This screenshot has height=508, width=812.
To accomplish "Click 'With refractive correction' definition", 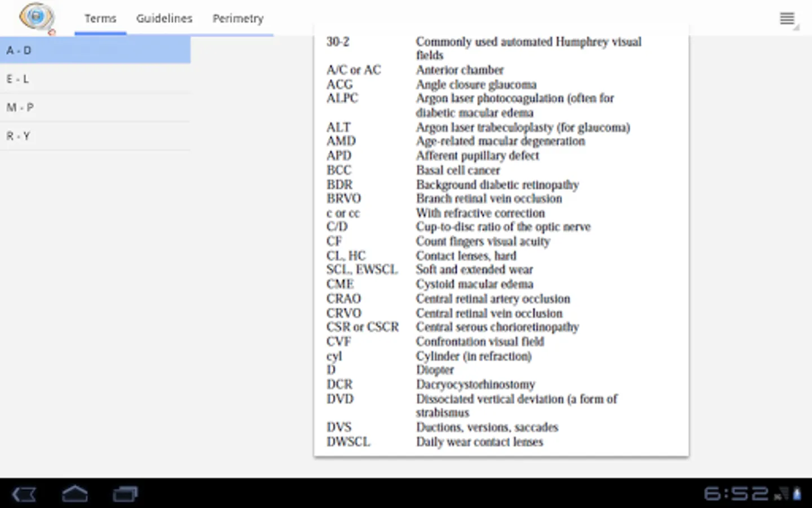I will (480, 213).
